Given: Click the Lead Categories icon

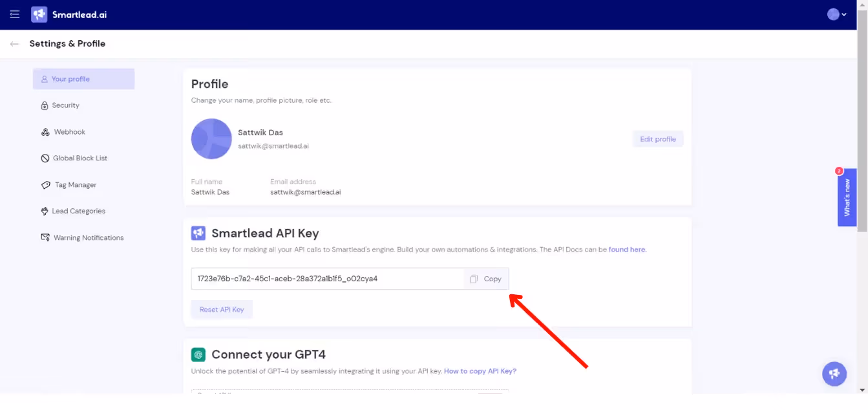Looking at the screenshot, I should coord(45,211).
